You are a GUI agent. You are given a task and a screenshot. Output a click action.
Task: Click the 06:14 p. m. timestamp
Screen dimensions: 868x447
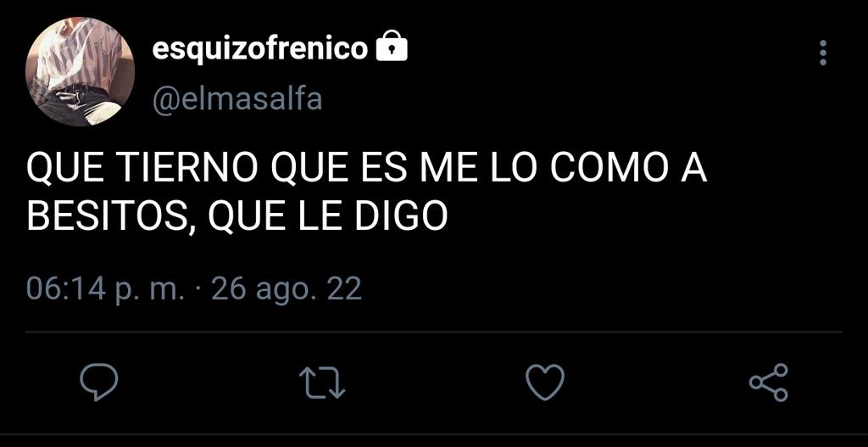point(105,288)
